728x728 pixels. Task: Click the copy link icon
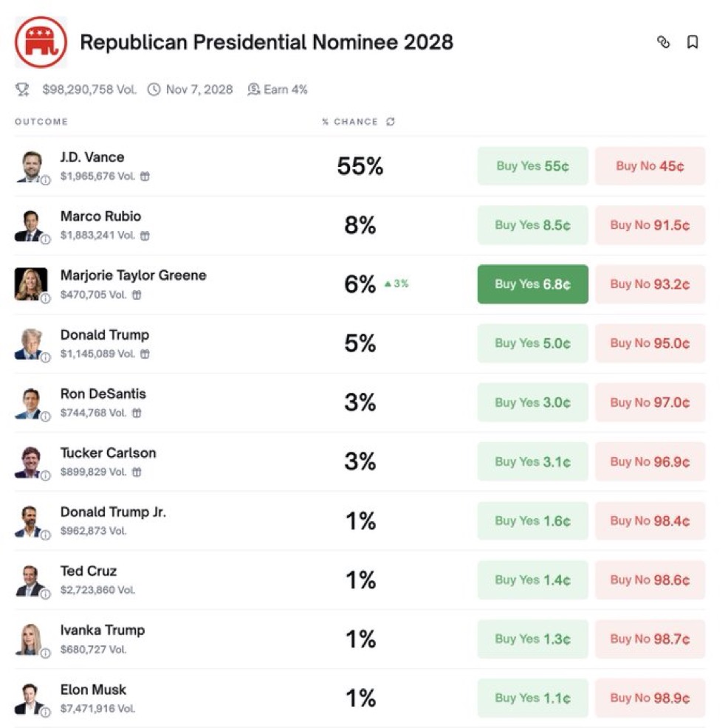click(x=663, y=43)
